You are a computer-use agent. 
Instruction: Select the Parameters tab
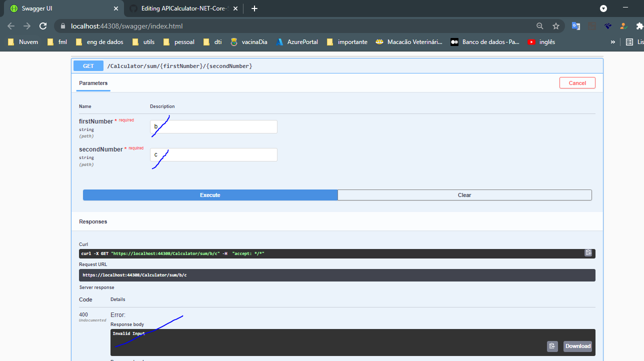coord(93,83)
